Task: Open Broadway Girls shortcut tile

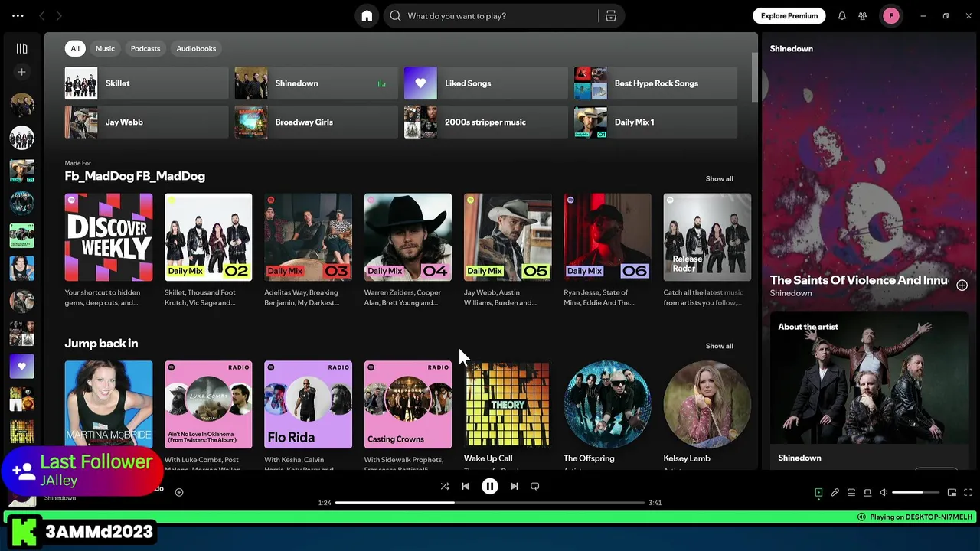Action: tap(316, 122)
